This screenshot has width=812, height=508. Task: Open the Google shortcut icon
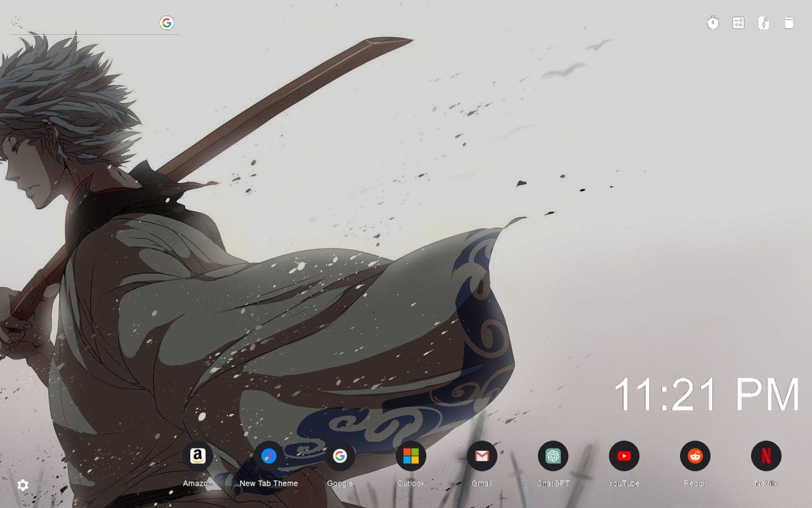coord(340,456)
